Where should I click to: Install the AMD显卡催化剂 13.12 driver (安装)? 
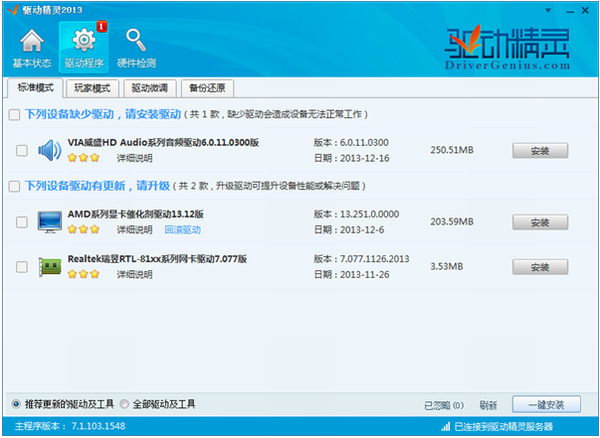(x=540, y=222)
